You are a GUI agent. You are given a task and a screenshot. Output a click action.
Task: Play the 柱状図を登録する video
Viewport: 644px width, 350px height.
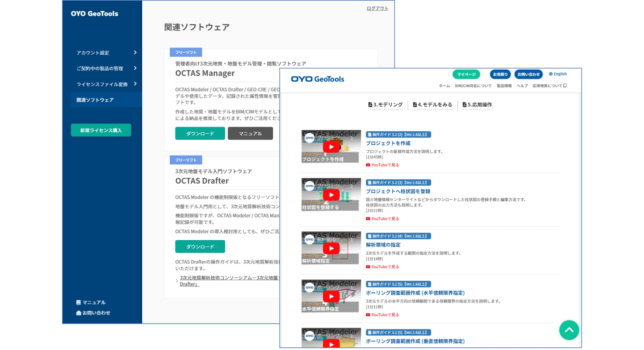tap(331, 195)
